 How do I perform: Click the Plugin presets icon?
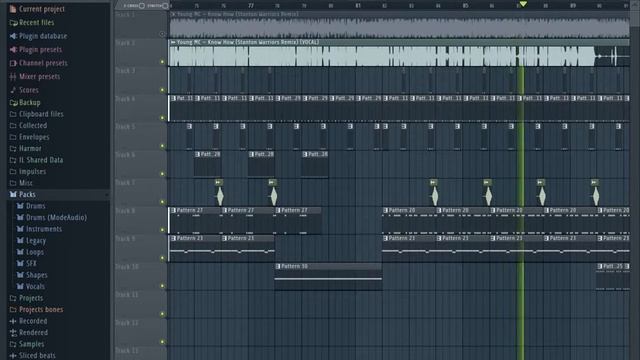coord(13,49)
